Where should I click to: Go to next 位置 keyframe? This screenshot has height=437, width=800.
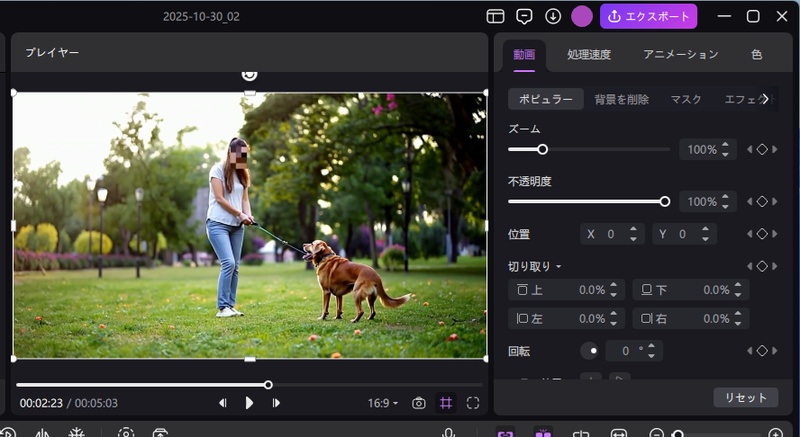[774, 234]
